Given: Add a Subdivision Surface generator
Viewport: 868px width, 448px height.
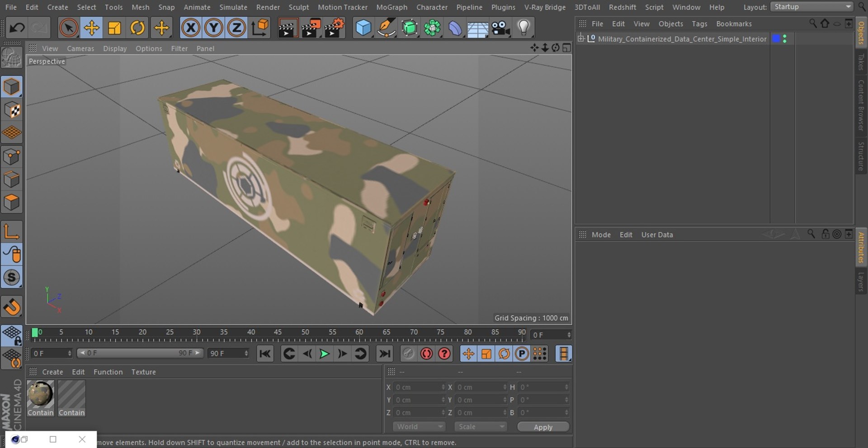Looking at the screenshot, I should 410,28.
